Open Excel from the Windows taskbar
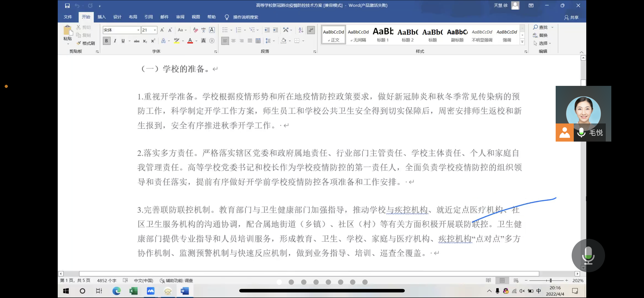Viewport: 644px width, 298px height. [x=134, y=291]
